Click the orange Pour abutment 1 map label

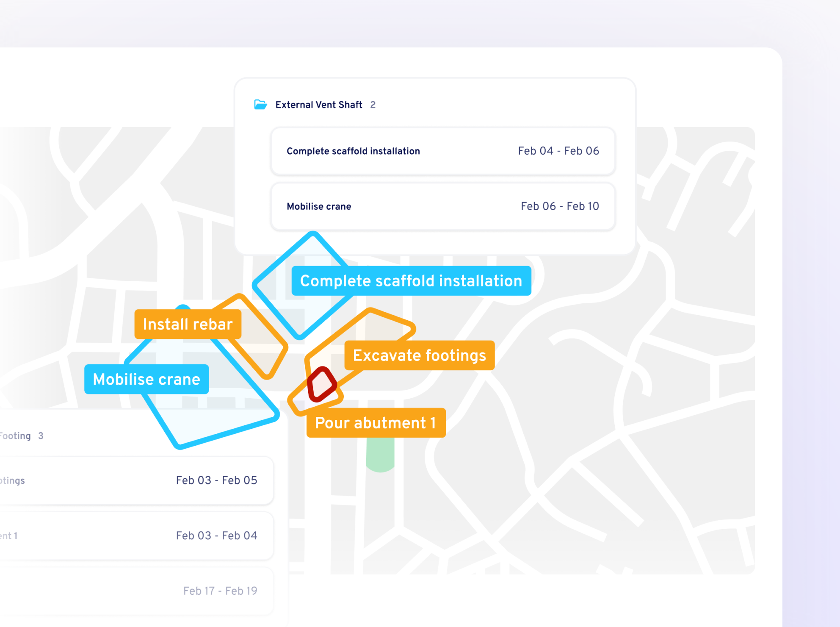[376, 423]
